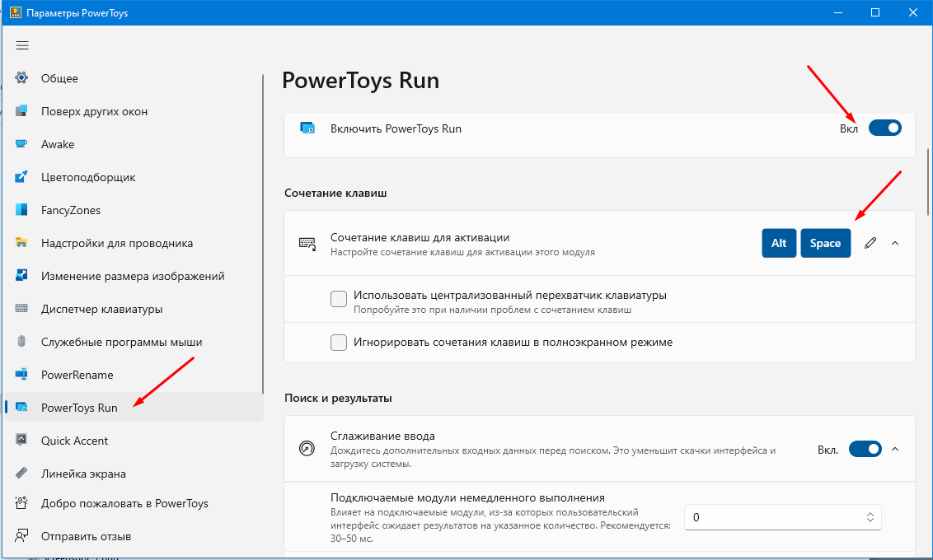Click the settings page vertical scrollbar
Image resolution: width=933 pixels, height=560 pixels.
click(x=928, y=182)
